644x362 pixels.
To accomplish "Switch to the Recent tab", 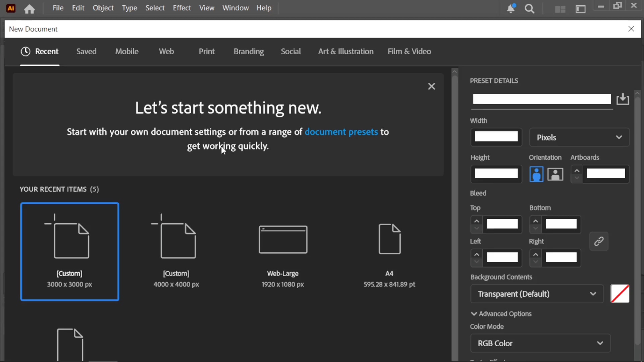I will click(40, 52).
